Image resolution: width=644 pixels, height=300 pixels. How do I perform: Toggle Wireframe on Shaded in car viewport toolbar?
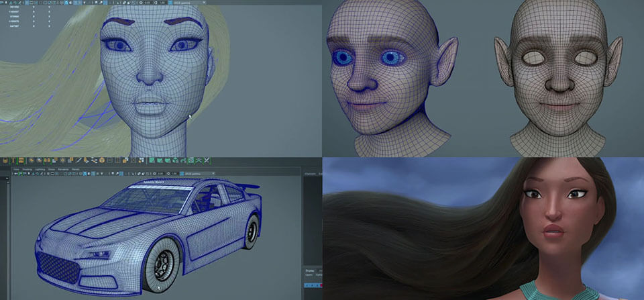click(93, 174)
